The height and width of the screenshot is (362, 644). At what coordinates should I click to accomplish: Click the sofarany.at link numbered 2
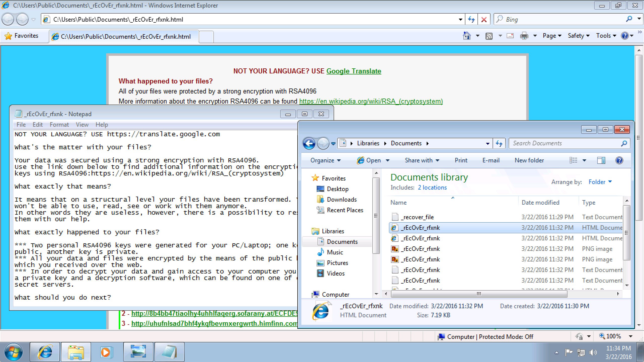pyautogui.click(x=214, y=313)
